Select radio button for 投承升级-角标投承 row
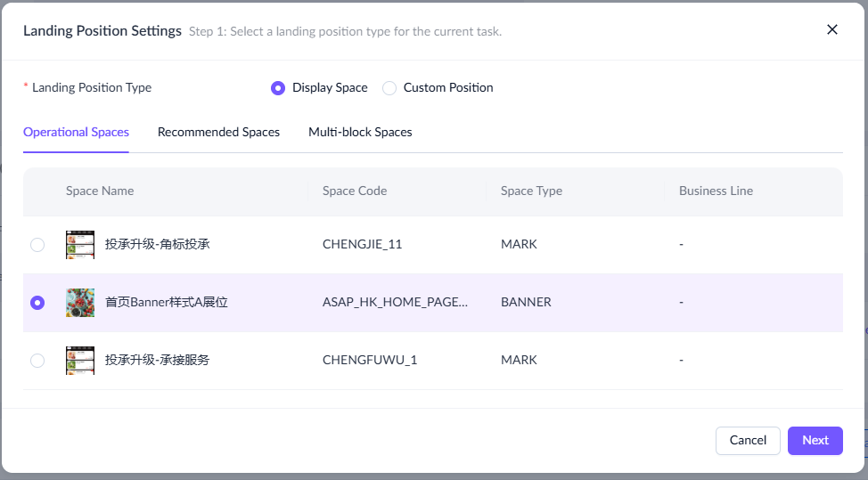 37,244
